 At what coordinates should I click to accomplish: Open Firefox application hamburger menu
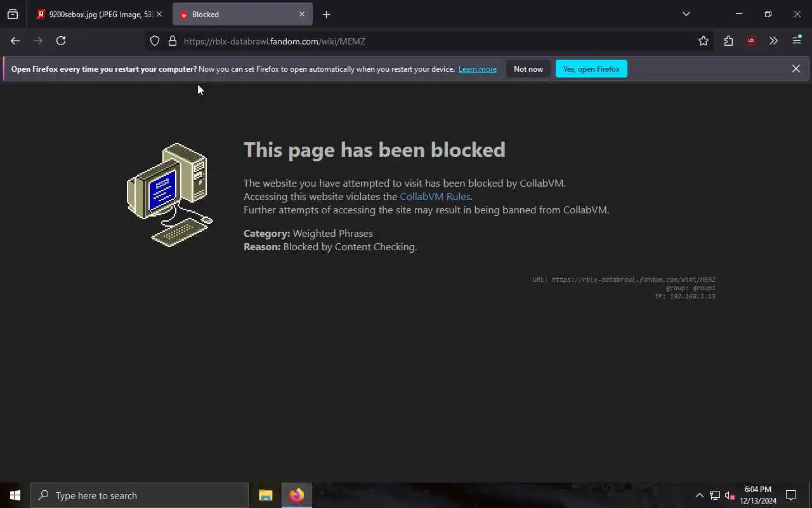click(x=797, y=41)
